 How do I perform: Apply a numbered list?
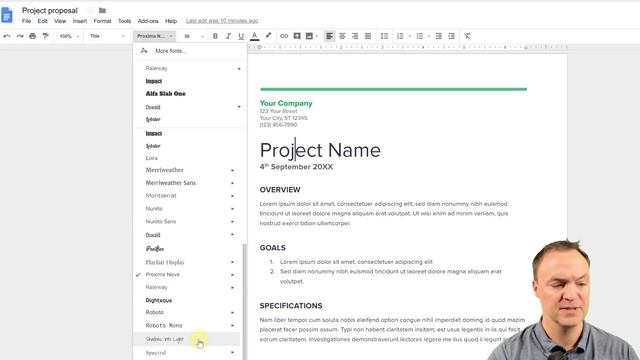click(400, 36)
